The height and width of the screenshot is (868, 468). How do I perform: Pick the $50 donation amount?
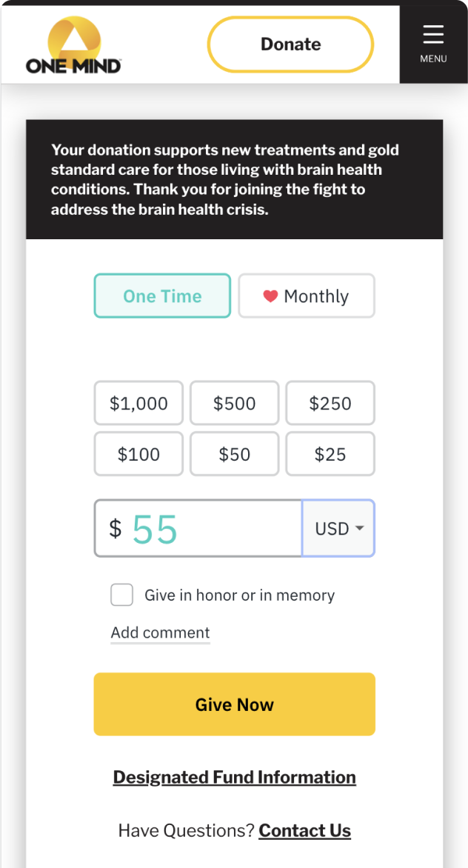pyautogui.click(x=234, y=454)
